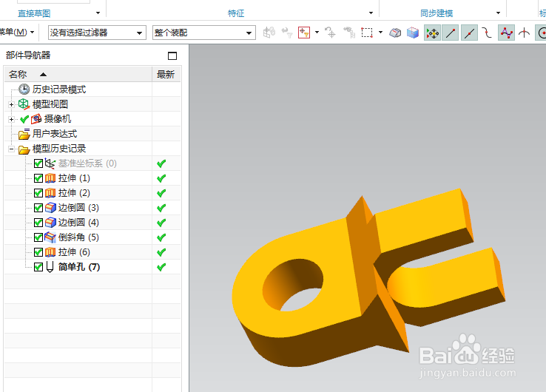The width and height of the screenshot is (546, 392).
Task: Click the 拉伸 (6) extrude icon
Action: click(x=50, y=252)
